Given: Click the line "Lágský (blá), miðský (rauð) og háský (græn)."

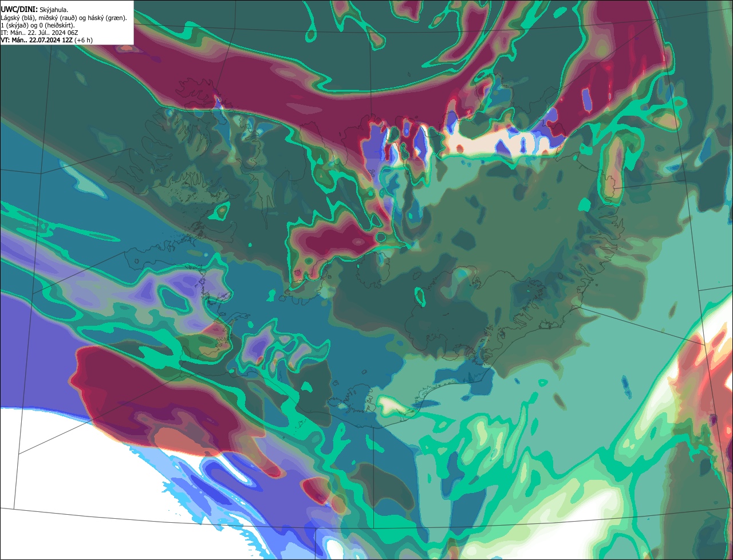Looking at the screenshot, I should point(64,18).
